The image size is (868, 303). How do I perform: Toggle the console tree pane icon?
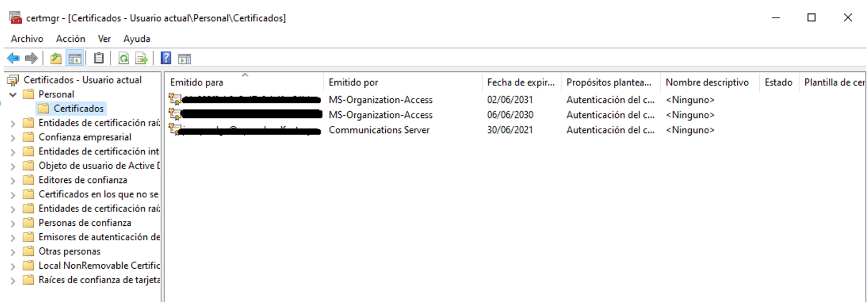pos(75,58)
